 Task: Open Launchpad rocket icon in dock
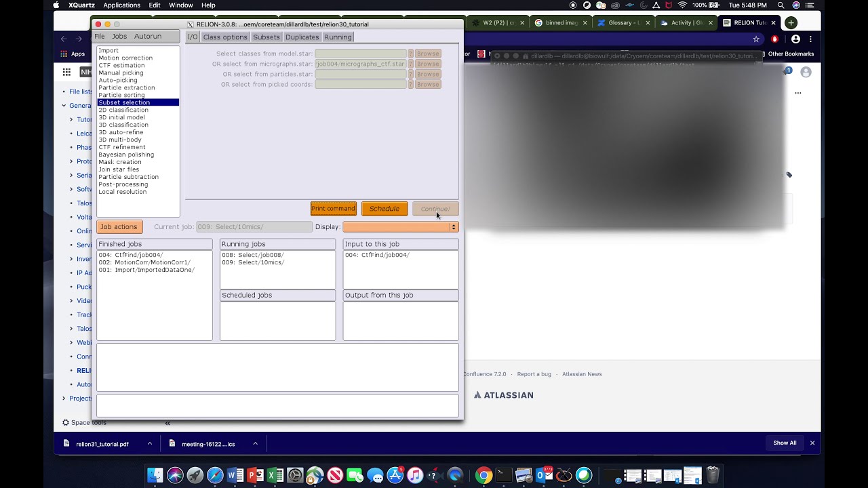pos(195,476)
